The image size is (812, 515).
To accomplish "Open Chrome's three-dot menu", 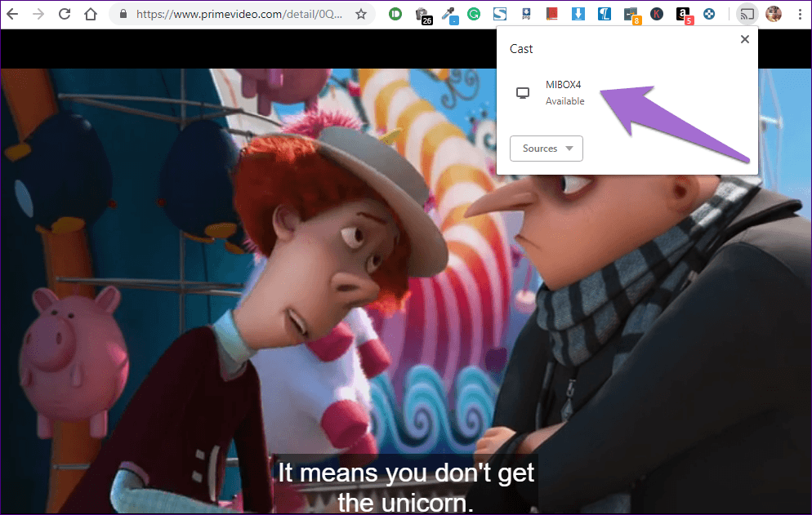I will 799,14.
